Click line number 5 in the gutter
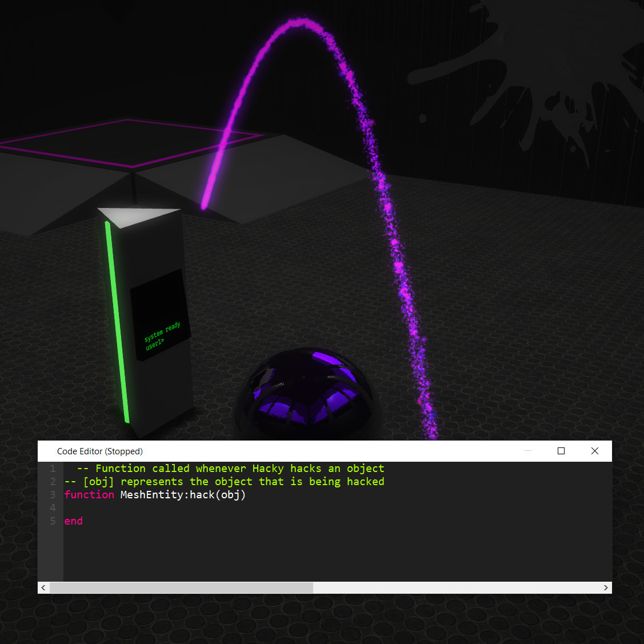This screenshot has height=644, width=644. point(53,521)
